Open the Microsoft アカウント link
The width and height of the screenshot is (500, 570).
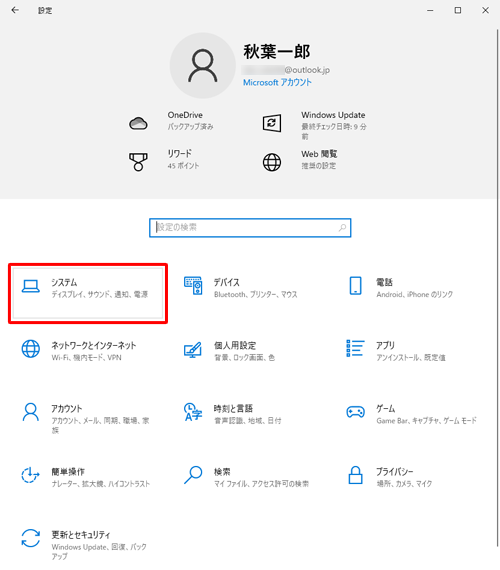coord(277,83)
